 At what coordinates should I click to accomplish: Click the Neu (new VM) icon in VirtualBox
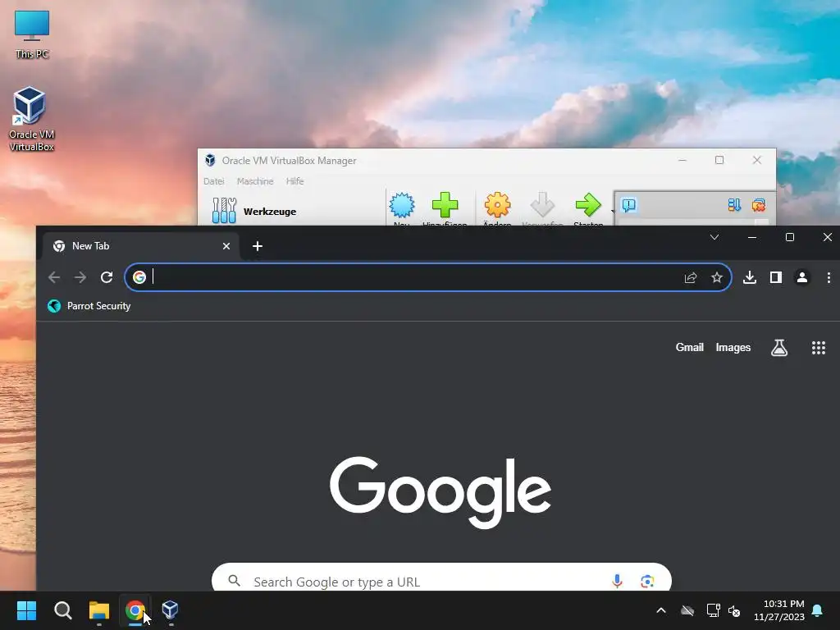(402, 205)
